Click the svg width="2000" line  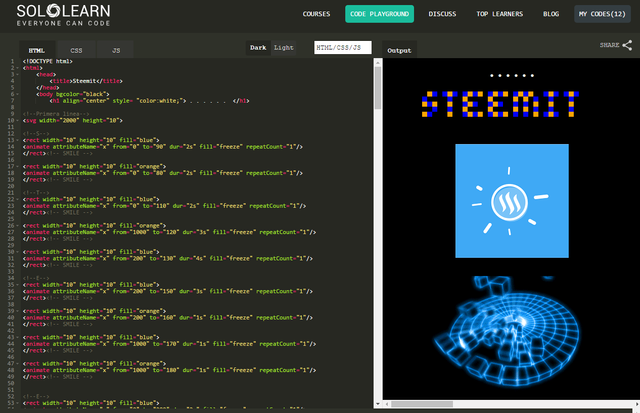(73, 120)
